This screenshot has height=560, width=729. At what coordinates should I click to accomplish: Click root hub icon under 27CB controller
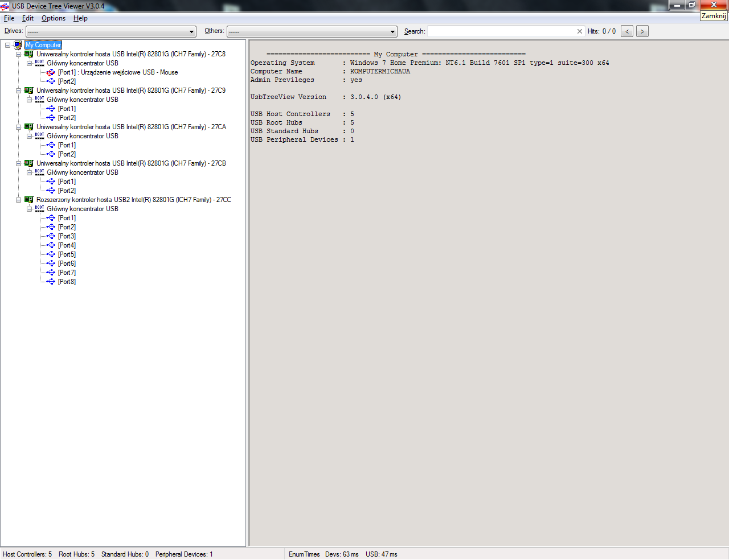39,172
